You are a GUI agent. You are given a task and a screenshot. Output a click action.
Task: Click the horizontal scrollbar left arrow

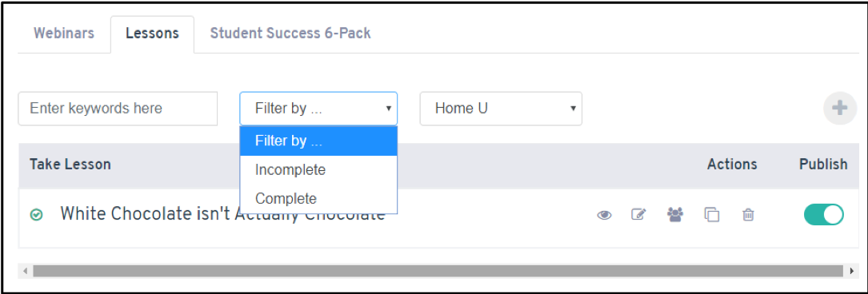[25, 271]
